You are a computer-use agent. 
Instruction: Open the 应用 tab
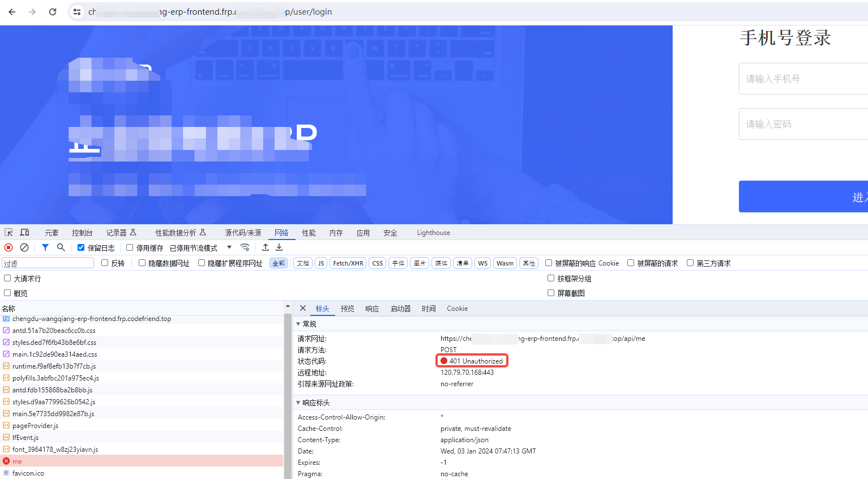(363, 233)
